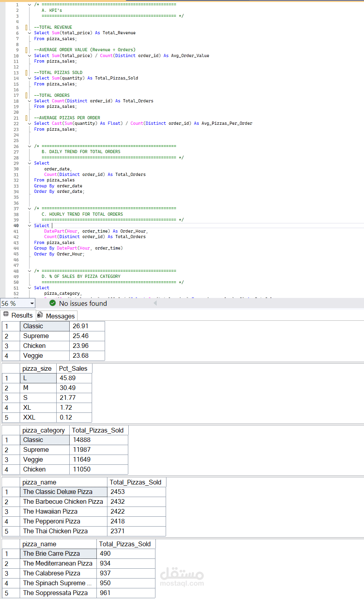The height and width of the screenshot is (599, 364).
Task: Collapse the A. KPI's comment block at line 1
Action: coord(30,5)
